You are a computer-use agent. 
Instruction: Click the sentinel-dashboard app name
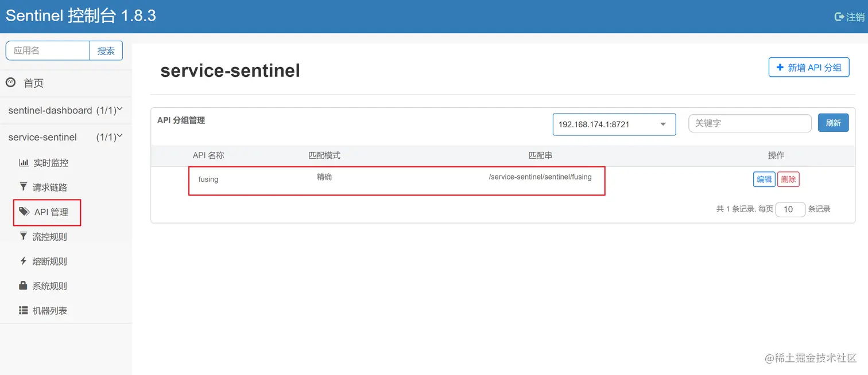(x=50, y=110)
